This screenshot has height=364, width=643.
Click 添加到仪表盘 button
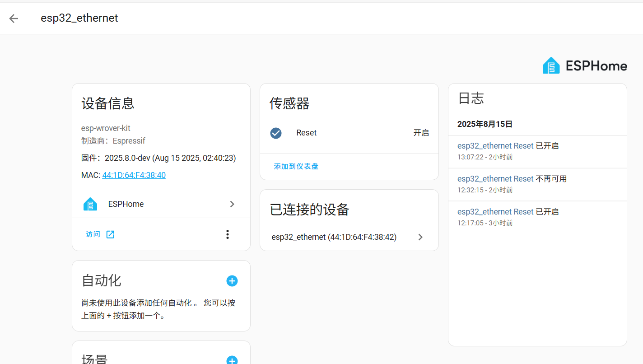pos(296,167)
